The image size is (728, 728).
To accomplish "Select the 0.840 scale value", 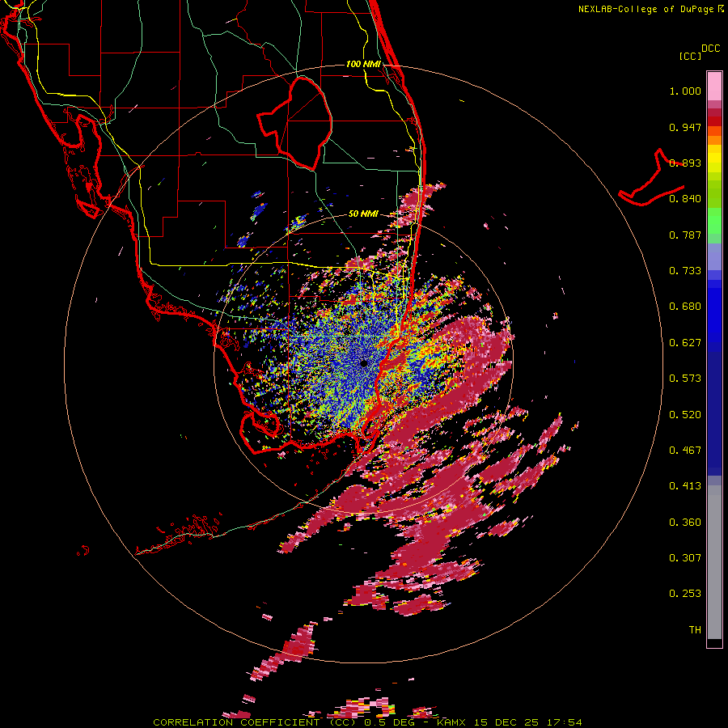I will point(685,199).
